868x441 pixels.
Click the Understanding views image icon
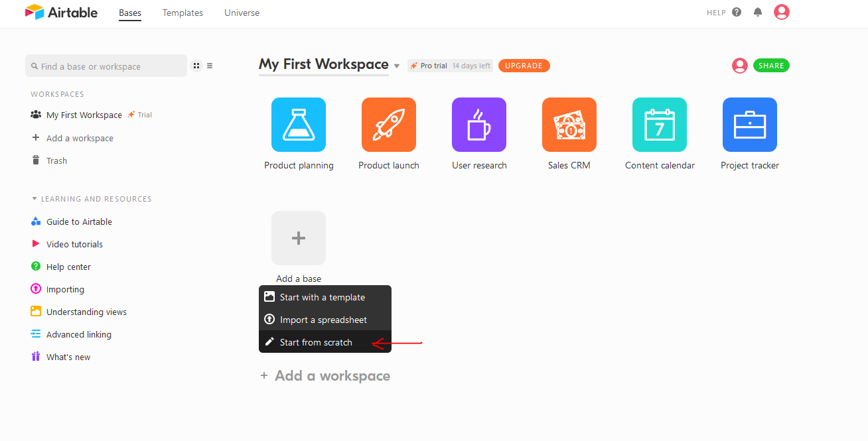tap(36, 312)
